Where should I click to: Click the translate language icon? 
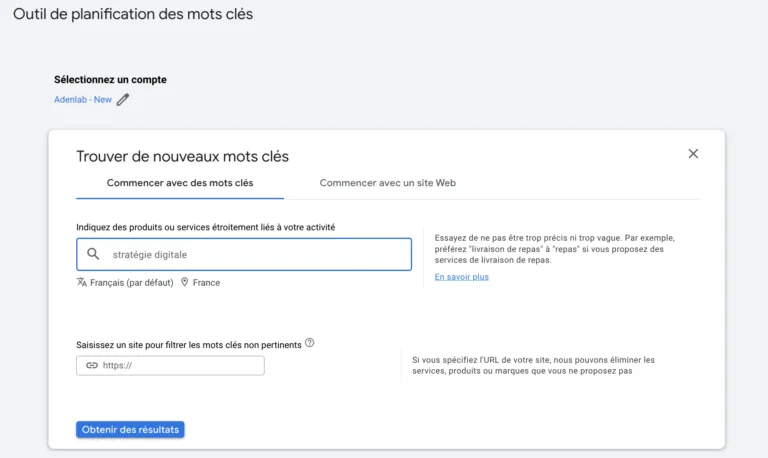(81, 282)
